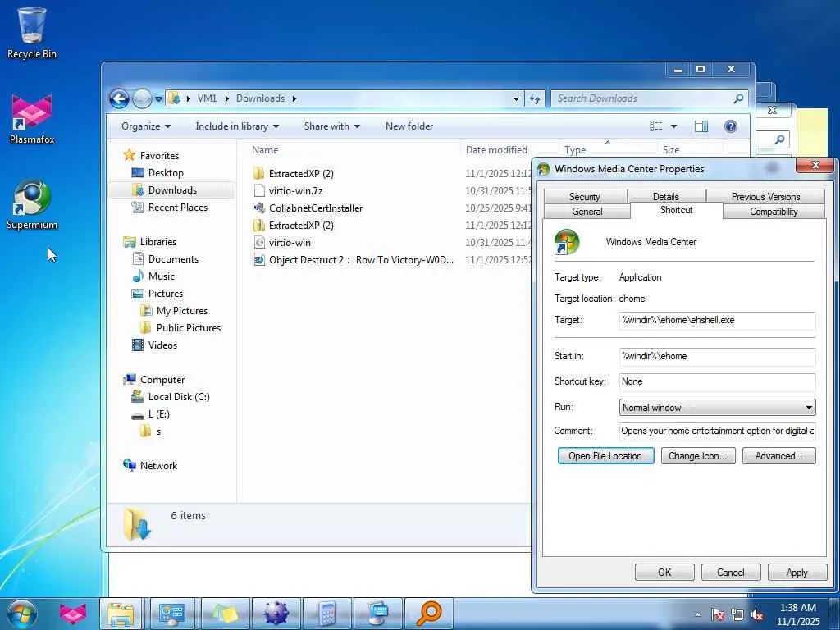
Task: Open the Documents library
Action: (173, 259)
